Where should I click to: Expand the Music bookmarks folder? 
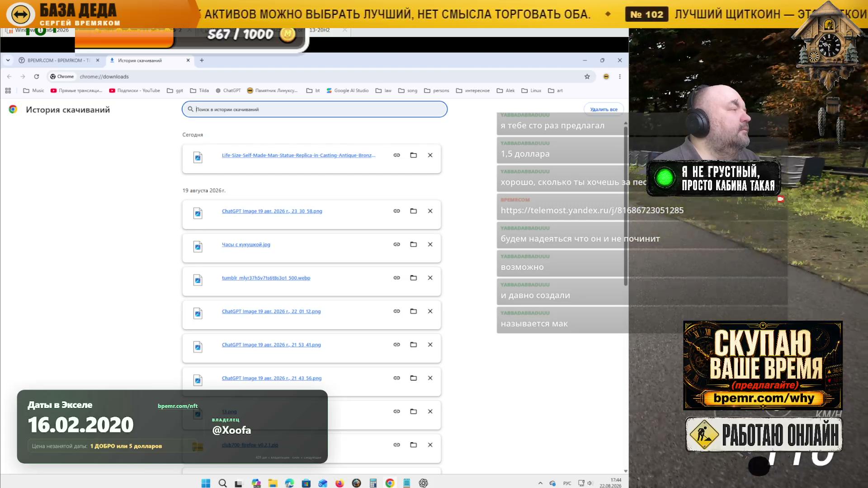[33, 90]
